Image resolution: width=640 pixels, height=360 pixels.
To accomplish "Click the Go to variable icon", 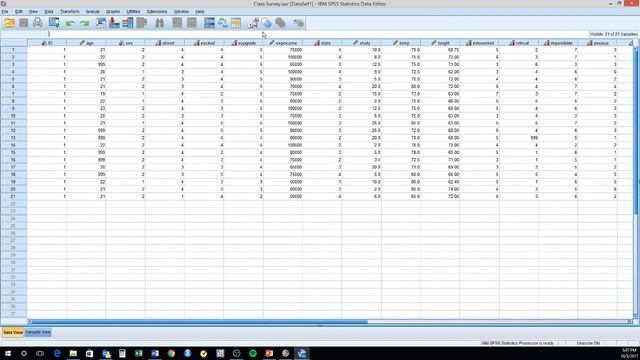I will 114,23.
